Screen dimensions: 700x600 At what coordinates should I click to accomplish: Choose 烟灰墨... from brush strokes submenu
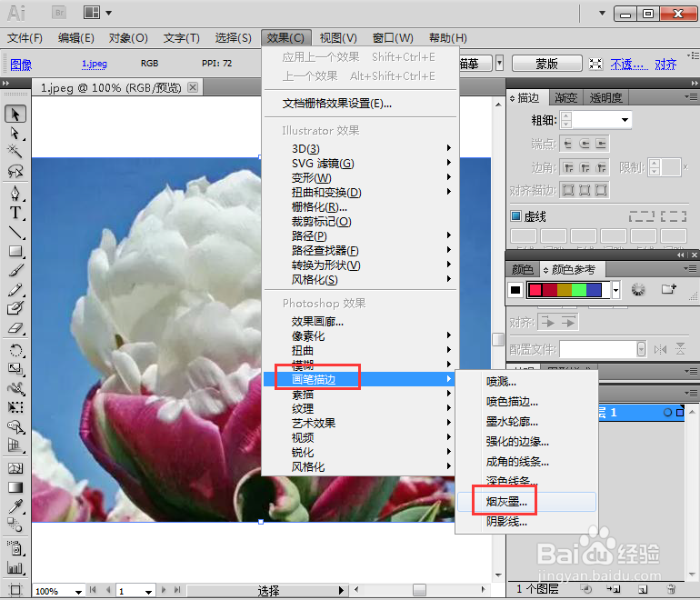point(526,501)
